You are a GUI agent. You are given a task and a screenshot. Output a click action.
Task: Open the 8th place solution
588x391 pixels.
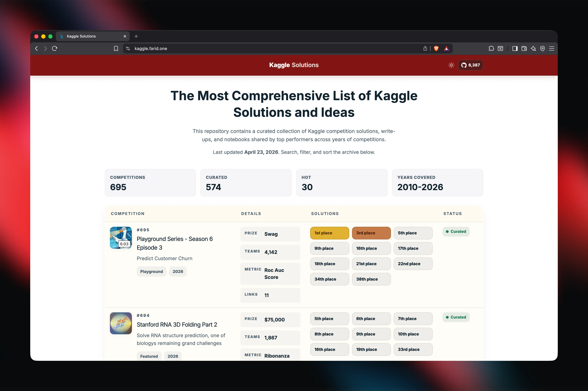pos(329,334)
